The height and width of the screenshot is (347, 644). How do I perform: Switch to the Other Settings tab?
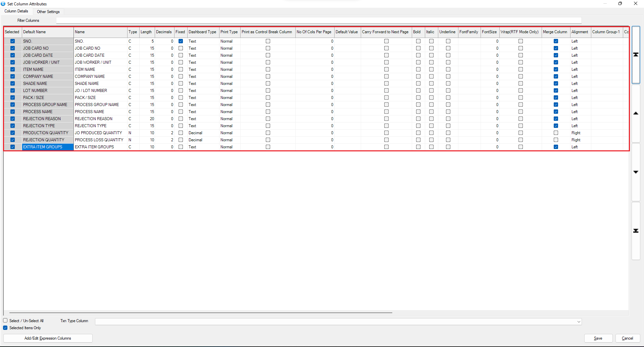point(48,12)
